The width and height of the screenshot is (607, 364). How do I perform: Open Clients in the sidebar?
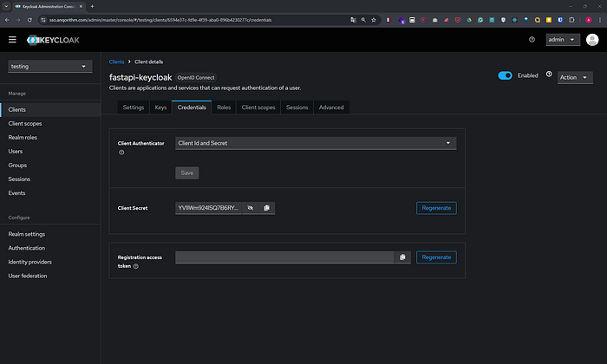pos(50,109)
